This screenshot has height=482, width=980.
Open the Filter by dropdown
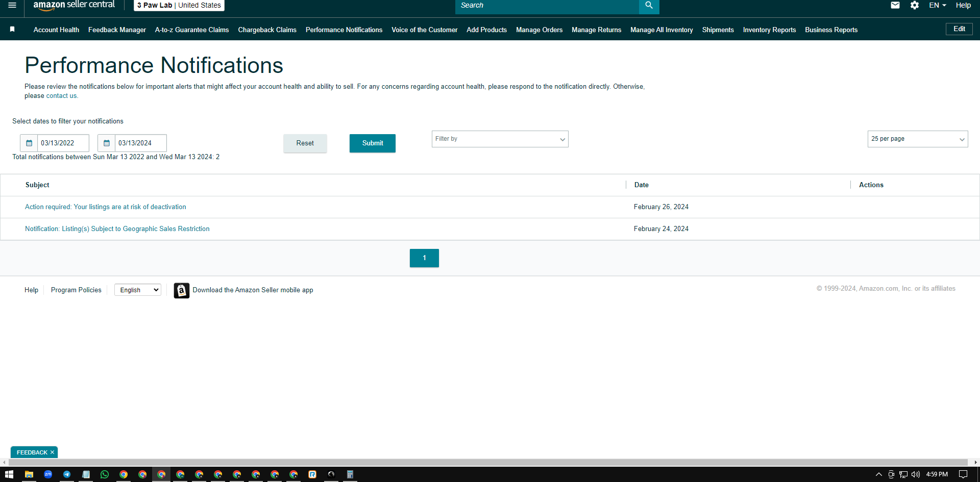[x=500, y=139]
